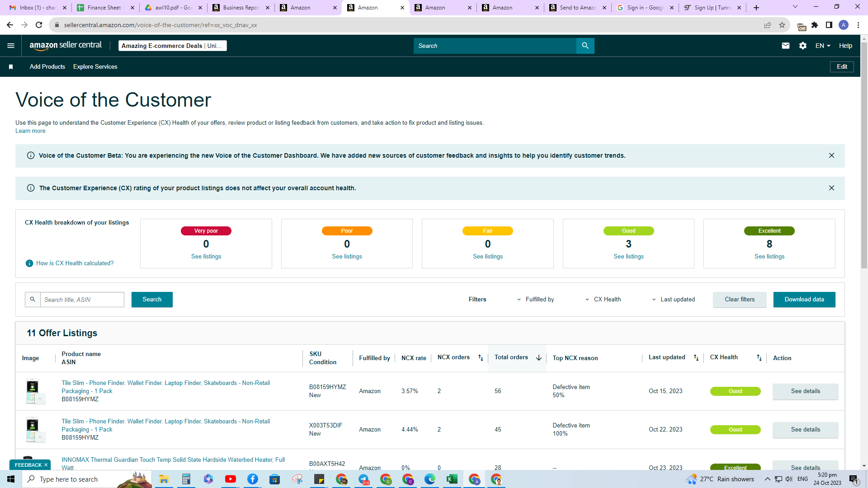Reload the current browser page
Image resolution: width=868 pixels, height=488 pixels.
39,25
